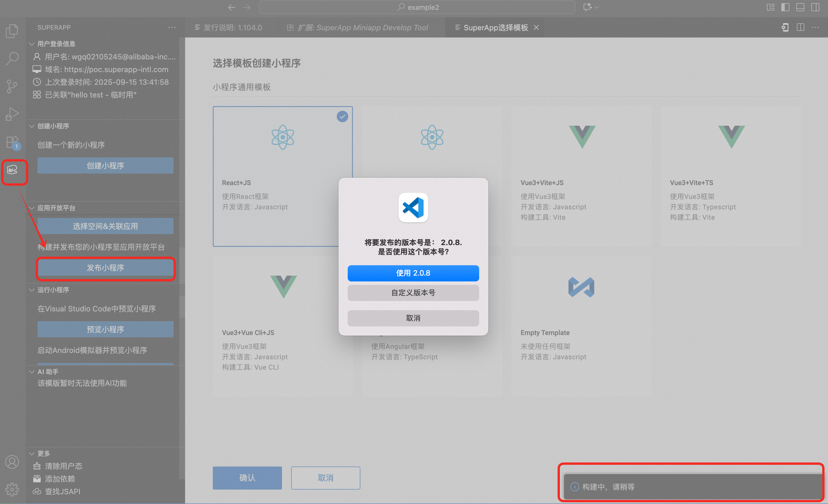
Task: Open the Accounts icon in activity bar
Action: tap(12, 462)
